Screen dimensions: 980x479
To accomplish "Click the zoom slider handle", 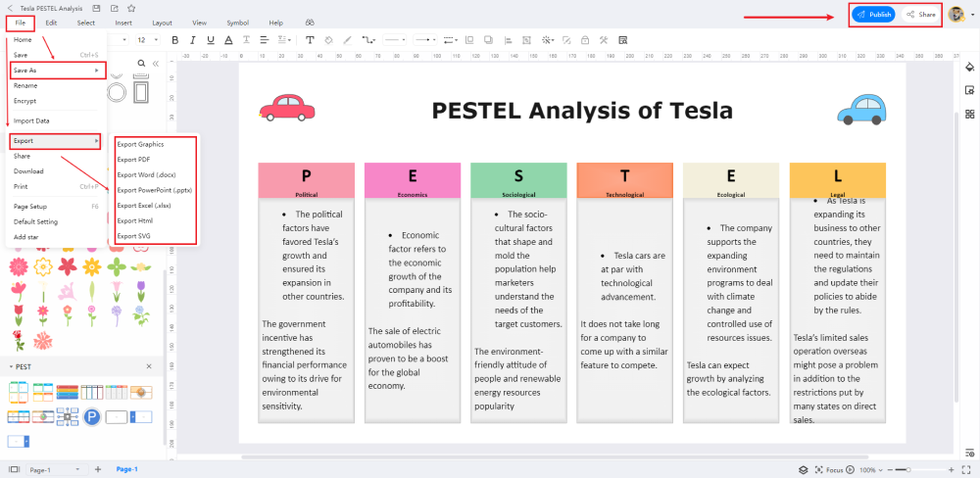I will pos(908,469).
